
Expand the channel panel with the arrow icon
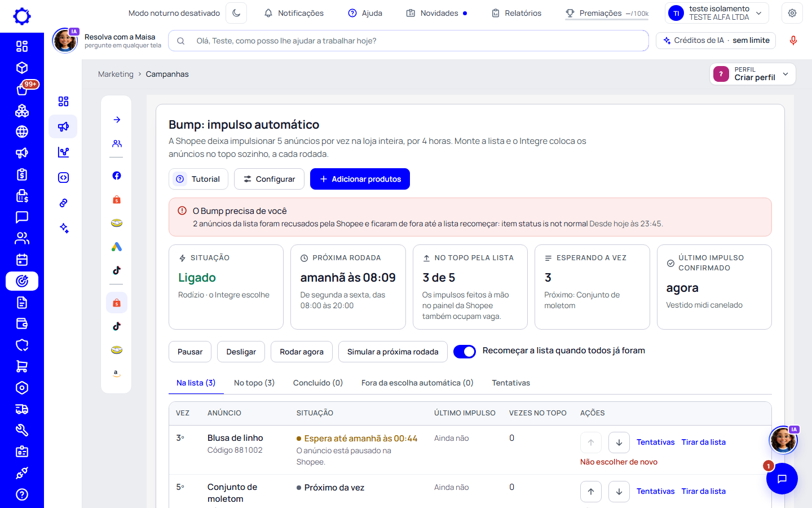click(x=117, y=120)
